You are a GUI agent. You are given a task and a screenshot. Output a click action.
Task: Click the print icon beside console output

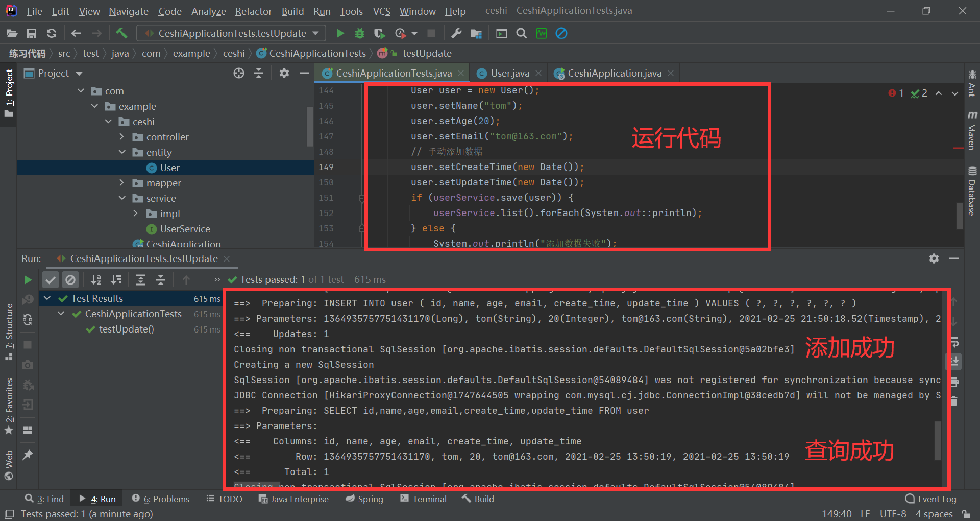(954, 381)
